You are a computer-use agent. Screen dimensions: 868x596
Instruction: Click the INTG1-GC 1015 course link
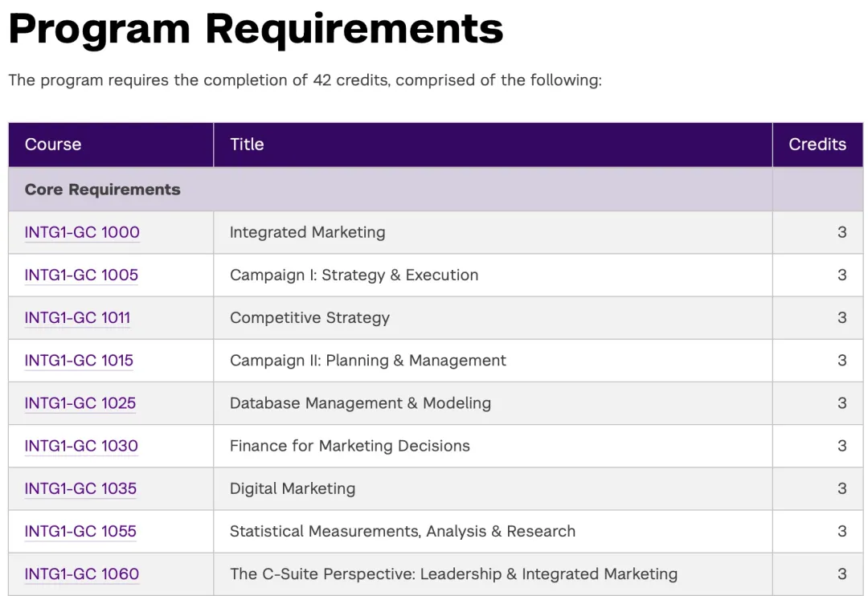[79, 360]
